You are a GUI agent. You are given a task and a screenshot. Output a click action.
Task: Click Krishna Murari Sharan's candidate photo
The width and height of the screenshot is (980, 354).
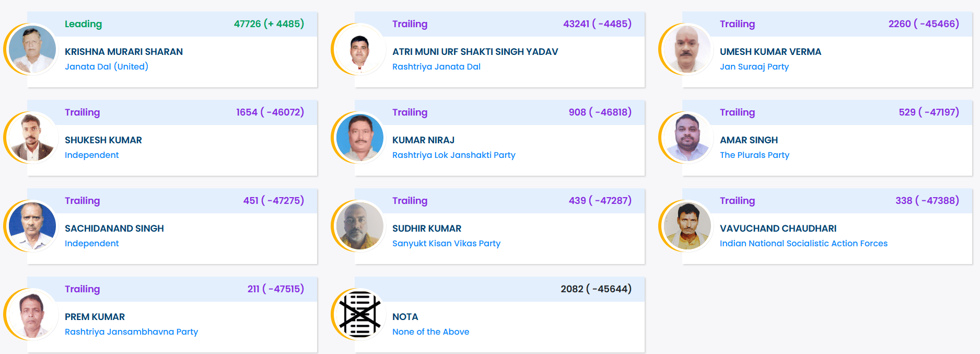[32, 49]
